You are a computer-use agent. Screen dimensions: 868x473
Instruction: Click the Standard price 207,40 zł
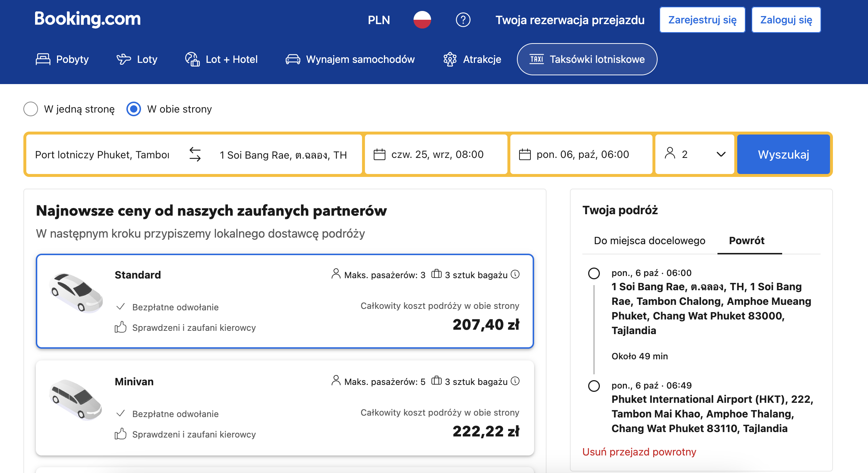tap(486, 325)
